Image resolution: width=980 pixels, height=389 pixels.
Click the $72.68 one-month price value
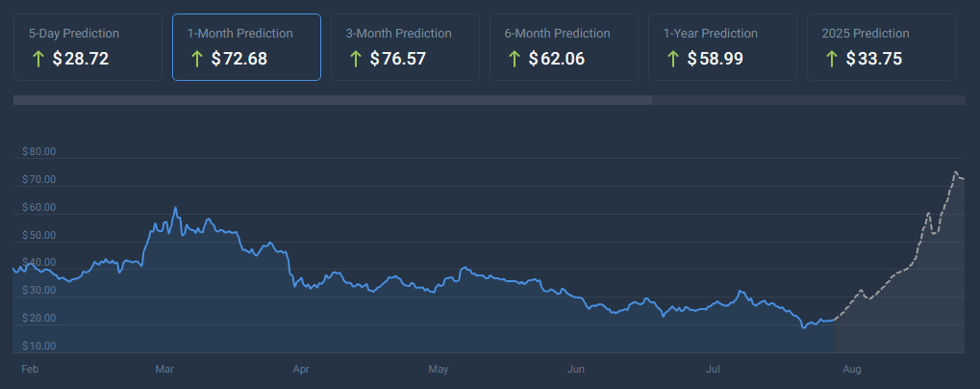[239, 59]
